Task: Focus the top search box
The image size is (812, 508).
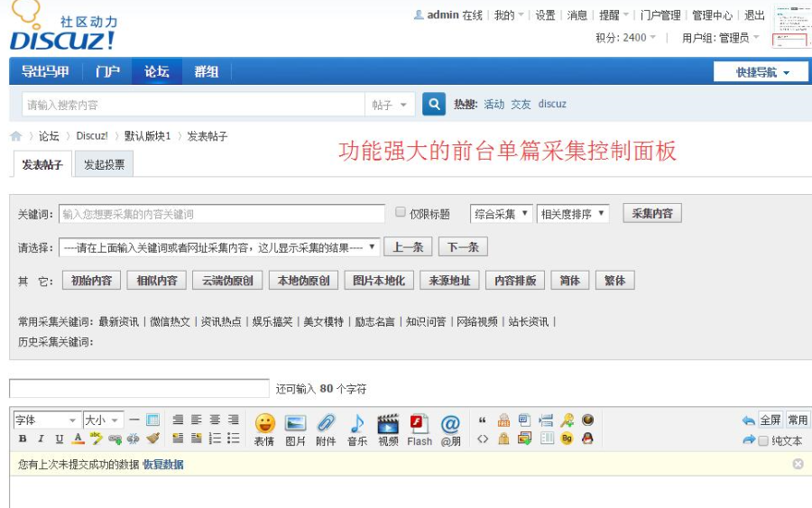Action: (193, 105)
